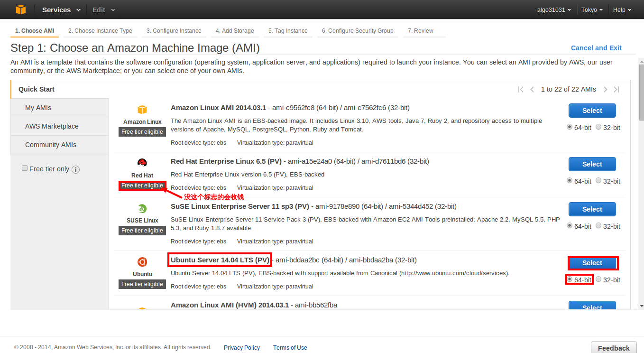This screenshot has height=353, width=644.
Task: Click the page scrollbar down arrow
Action: pos(641,306)
